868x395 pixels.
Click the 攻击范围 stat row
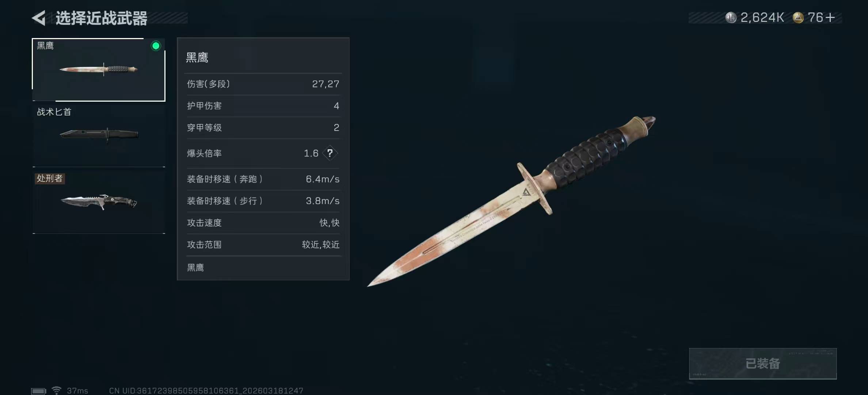click(263, 245)
